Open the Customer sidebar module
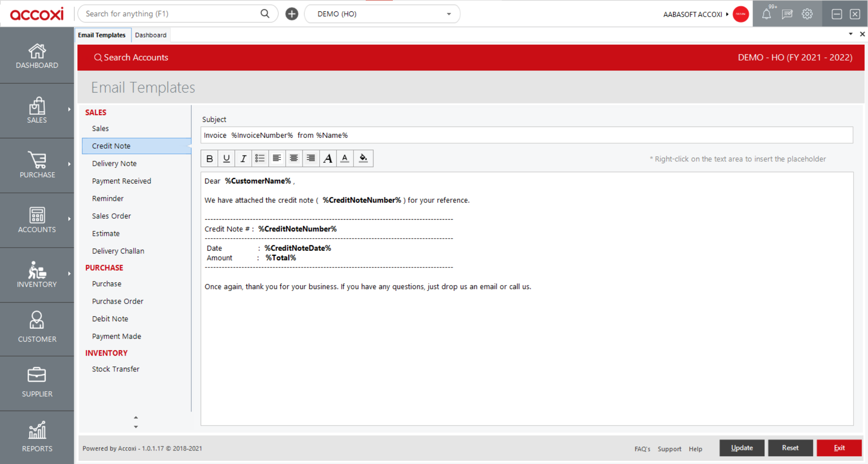868x464 pixels. click(37, 329)
